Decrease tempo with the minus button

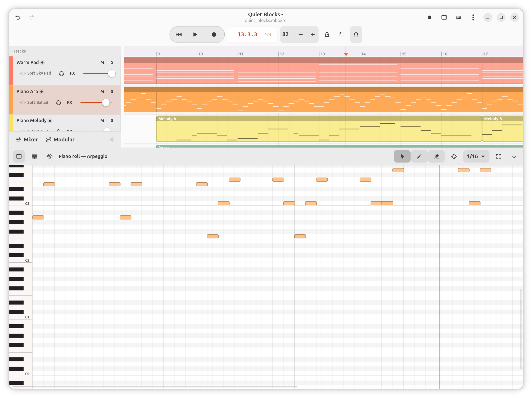301,34
